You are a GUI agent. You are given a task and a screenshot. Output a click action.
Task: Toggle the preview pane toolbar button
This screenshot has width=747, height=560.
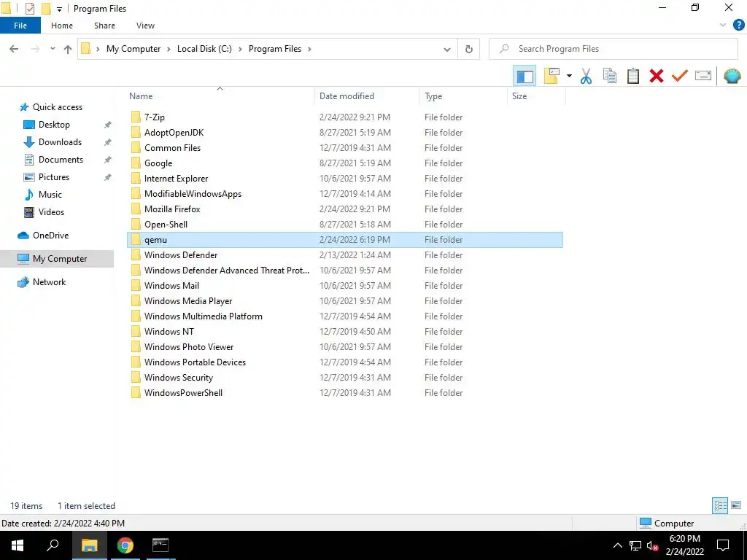pyautogui.click(x=525, y=76)
